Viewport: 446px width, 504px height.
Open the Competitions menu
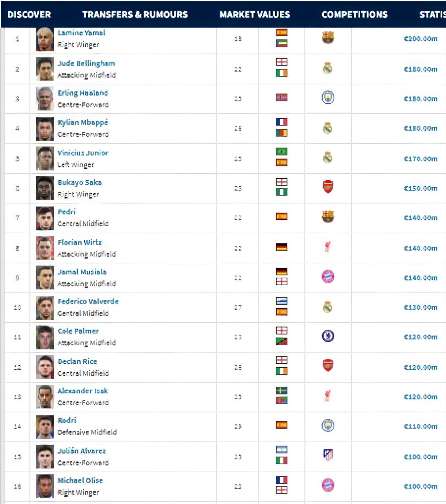click(x=354, y=14)
